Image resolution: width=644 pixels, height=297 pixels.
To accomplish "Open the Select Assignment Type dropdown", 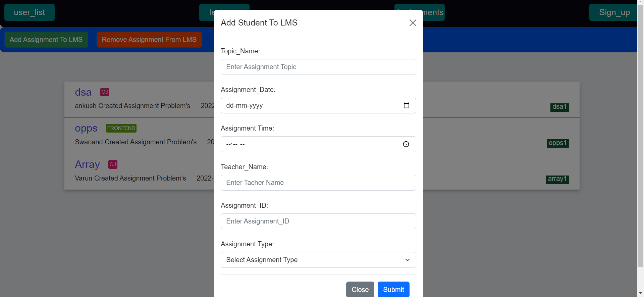I will click(x=318, y=260).
